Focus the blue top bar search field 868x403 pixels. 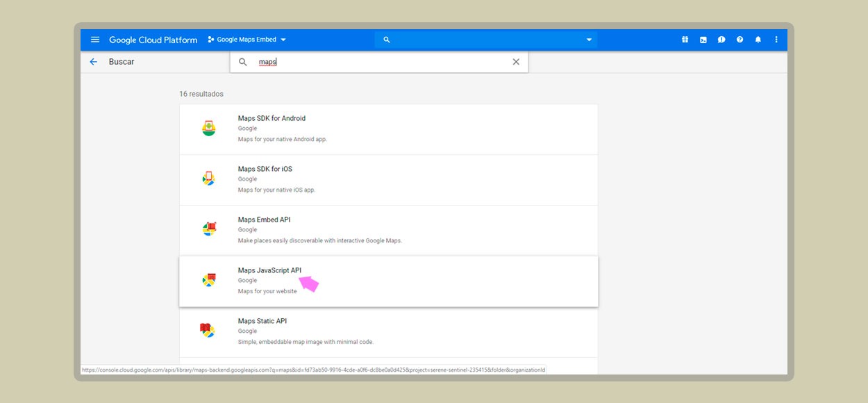point(486,40)
